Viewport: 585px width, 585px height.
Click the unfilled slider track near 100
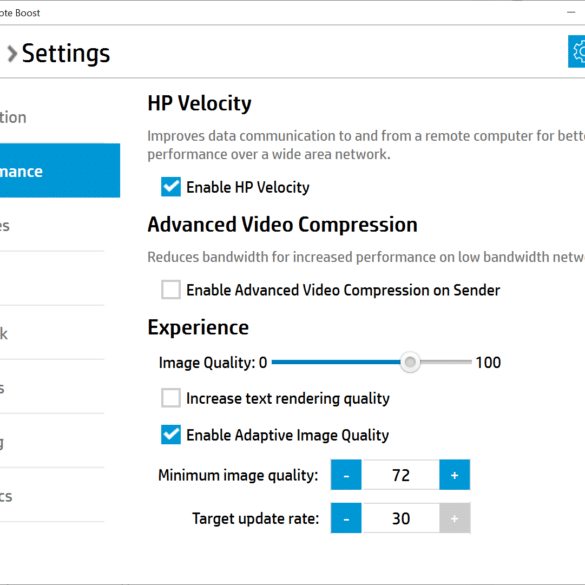pos(446,362)
